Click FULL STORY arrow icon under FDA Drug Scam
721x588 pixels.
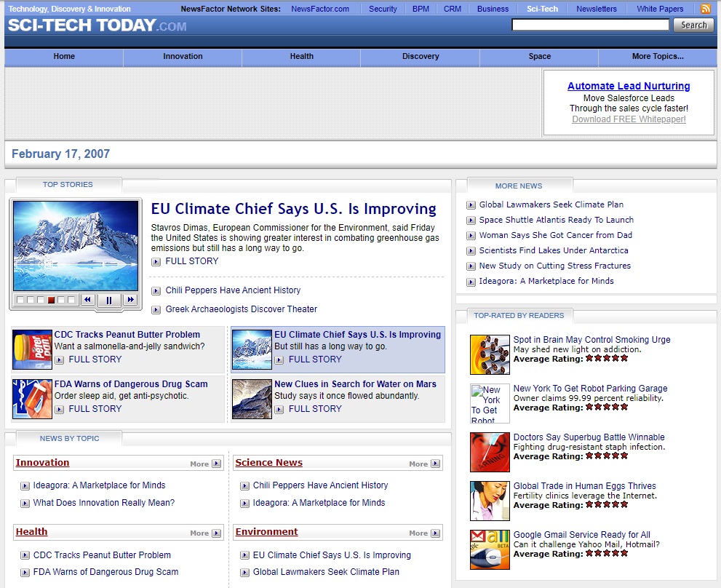click(x=60, y=409)
